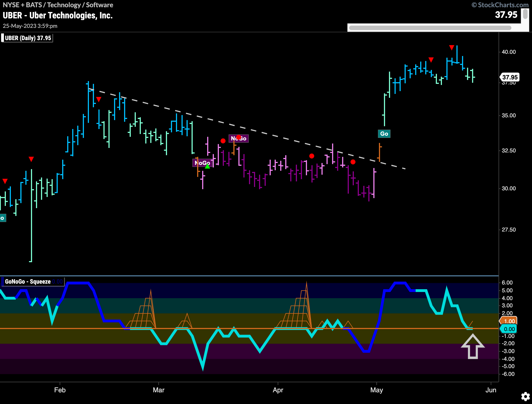The width and height of the screenshot is (532, 404).
Task: Click the red triangle marker below 40.00 peak
Action: [x=431, y=60]
